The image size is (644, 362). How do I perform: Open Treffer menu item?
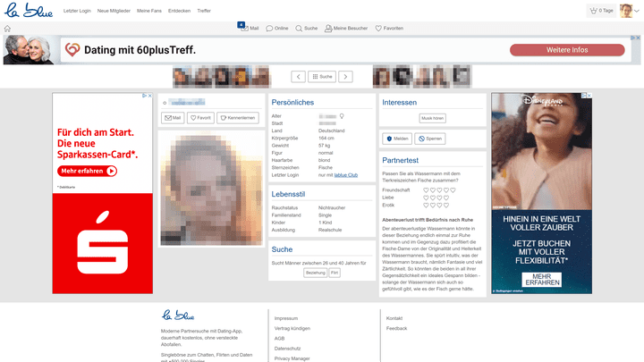click(x=204, y=11)
